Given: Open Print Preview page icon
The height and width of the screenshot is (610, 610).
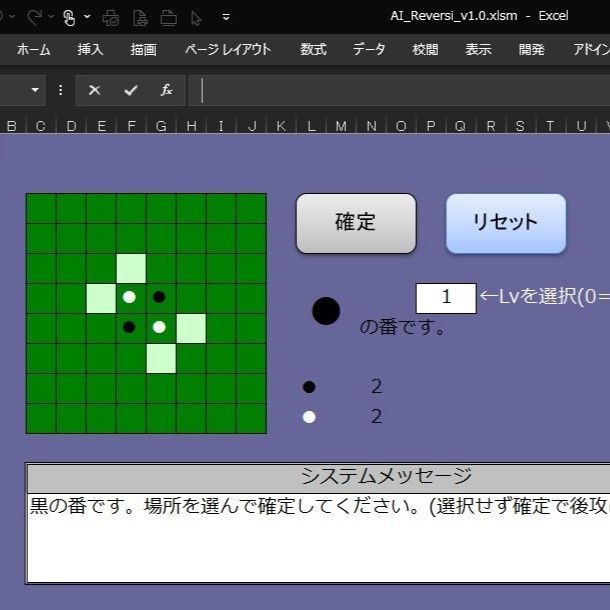Looking at the screenshot, I should [140, 18].
